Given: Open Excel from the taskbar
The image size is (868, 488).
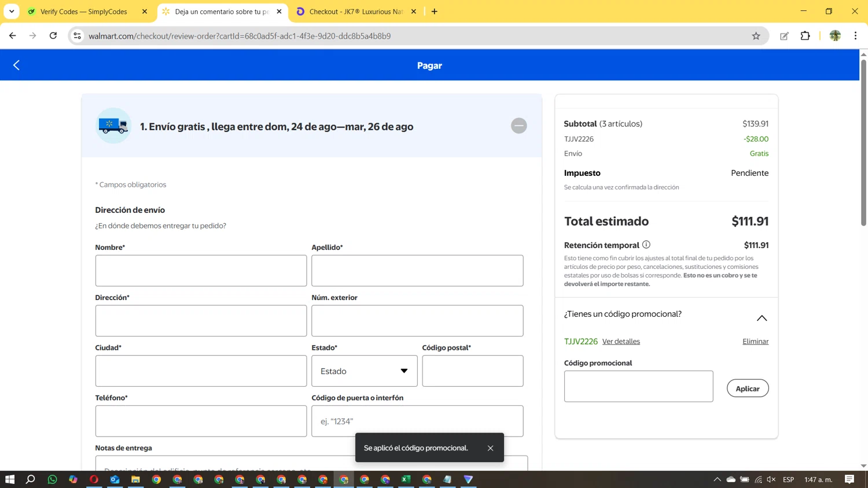Looking at the screenshot, I should (406, 479).
